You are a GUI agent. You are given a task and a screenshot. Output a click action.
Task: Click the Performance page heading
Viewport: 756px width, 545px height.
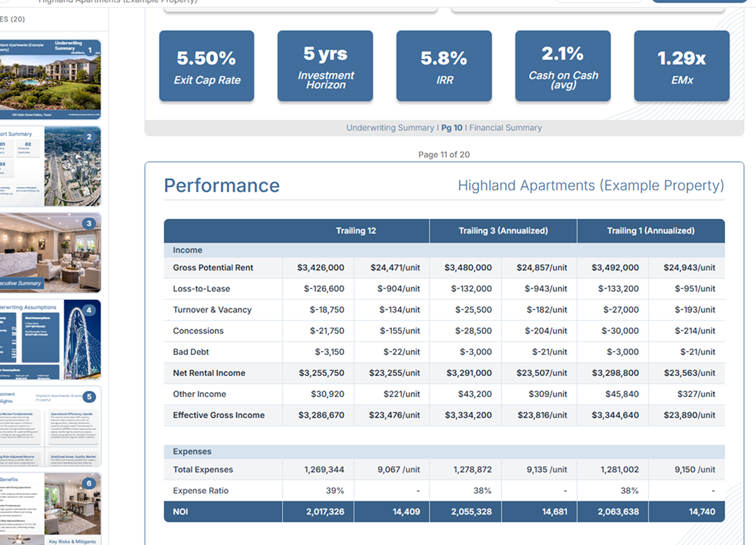tap(222, 185)
